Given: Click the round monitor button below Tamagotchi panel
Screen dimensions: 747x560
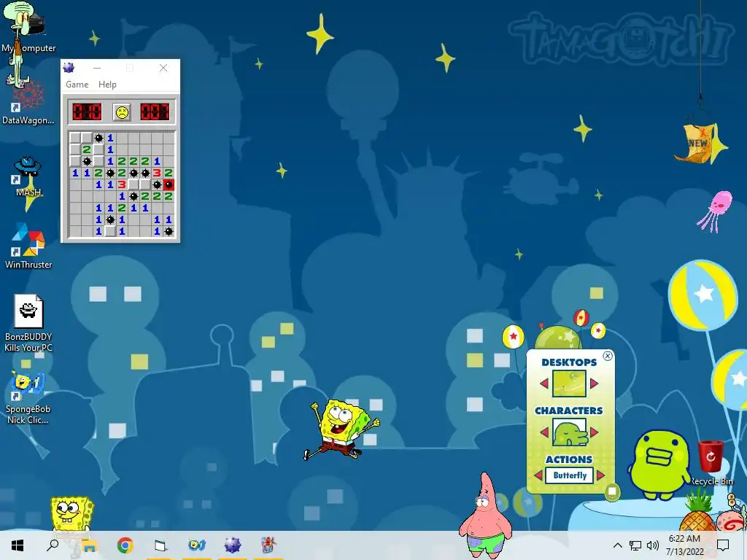Looking at the screenshot, I should tap(612, 491).
